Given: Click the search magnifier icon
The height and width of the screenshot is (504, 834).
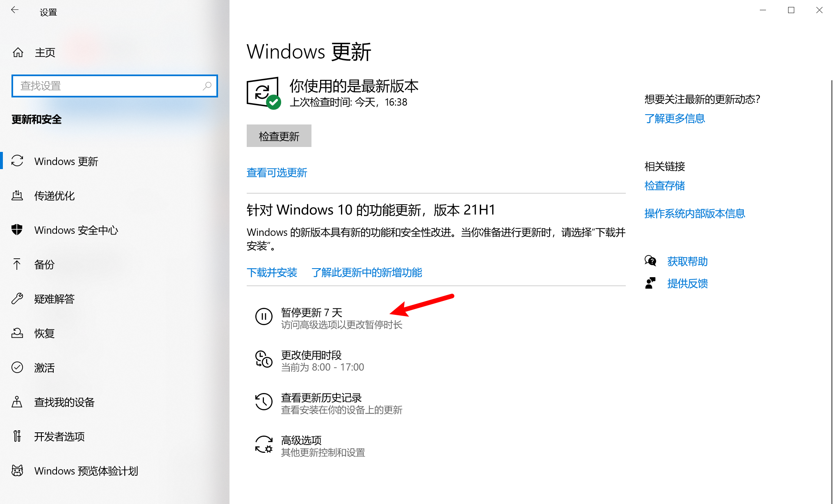Looking at the screenshot, I should point(207,86).
